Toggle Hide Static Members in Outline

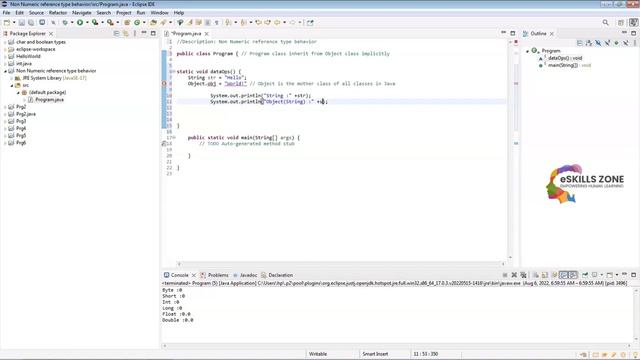point(607,43)
